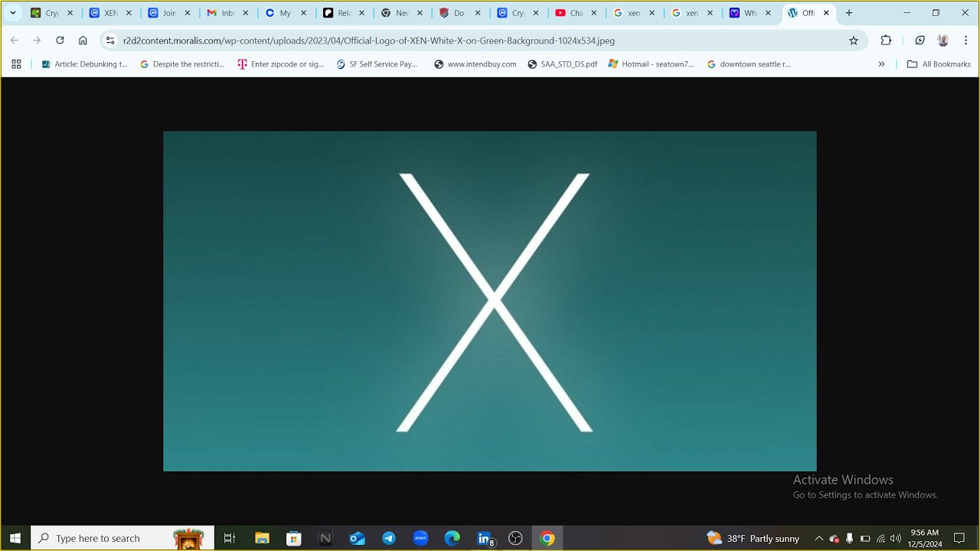Open the apps grid in bookmarks bar

click(x=16, y=64)
